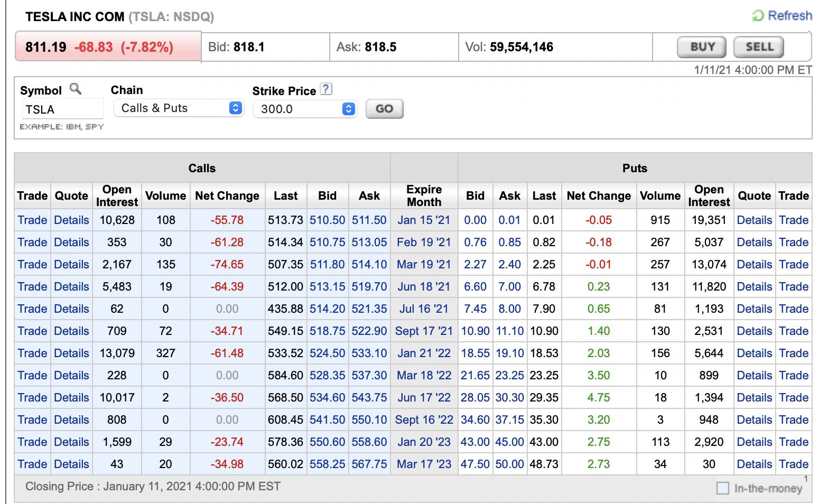This screenshot has width=819, height=504.
Task: Click the TESLA INC COM title
Action: (75, 16)
